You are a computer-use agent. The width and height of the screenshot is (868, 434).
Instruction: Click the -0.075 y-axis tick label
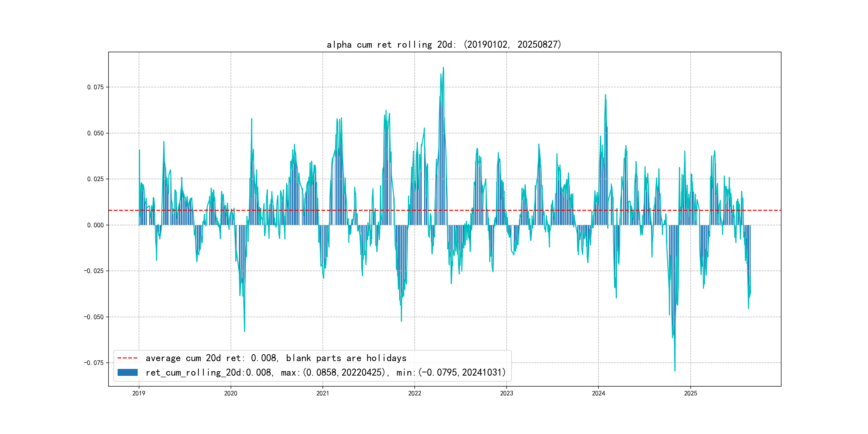[94, 363]
